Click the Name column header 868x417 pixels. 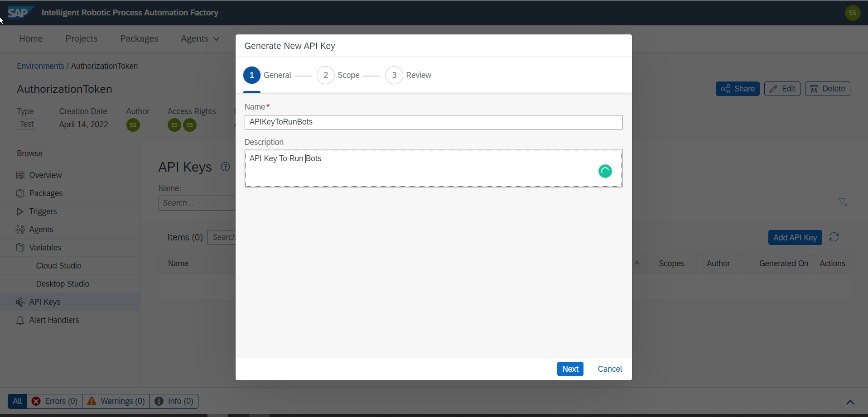pyautogui.click(x=178, y=264)
